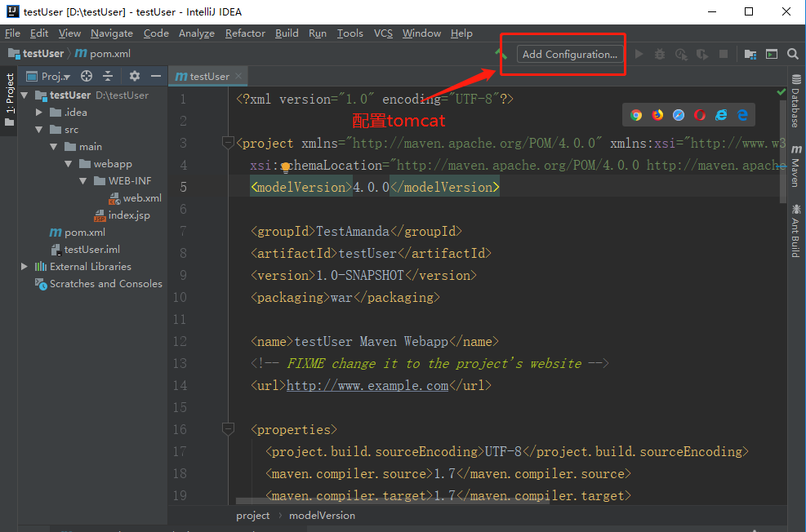Hide the Project tool window with minus icon

tap(156, 76)
